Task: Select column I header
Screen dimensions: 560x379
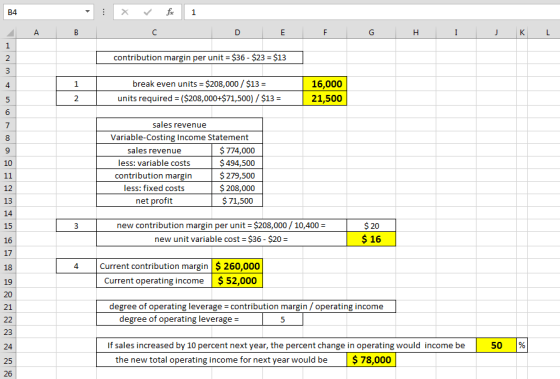Action: click(x=456, y=33)
